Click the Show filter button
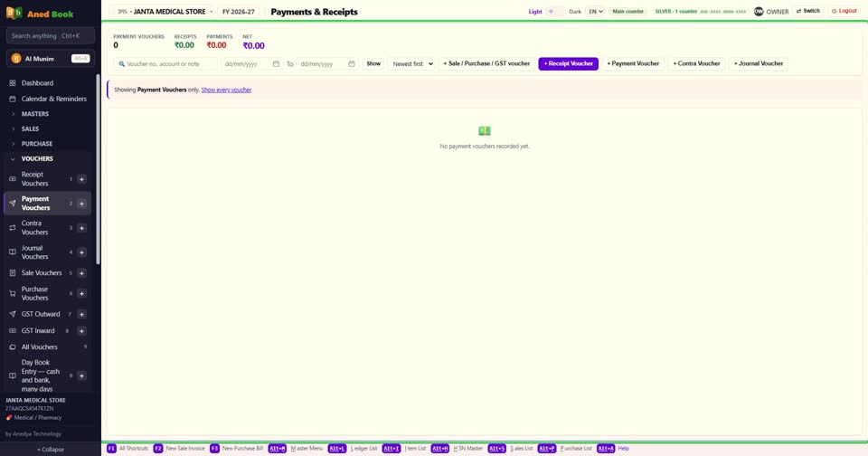Image resolution: width=868 pixels, height=456 pixels. tap(373, 63)
